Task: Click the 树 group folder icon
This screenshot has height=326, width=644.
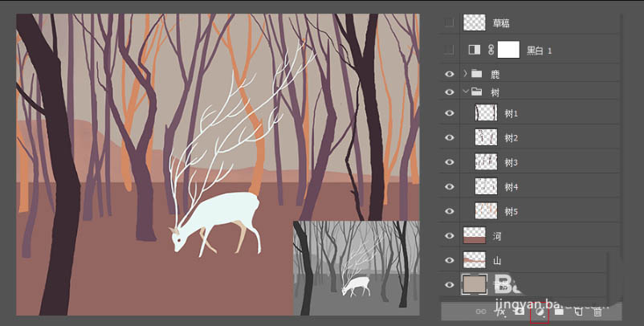Action: (476, 92)
